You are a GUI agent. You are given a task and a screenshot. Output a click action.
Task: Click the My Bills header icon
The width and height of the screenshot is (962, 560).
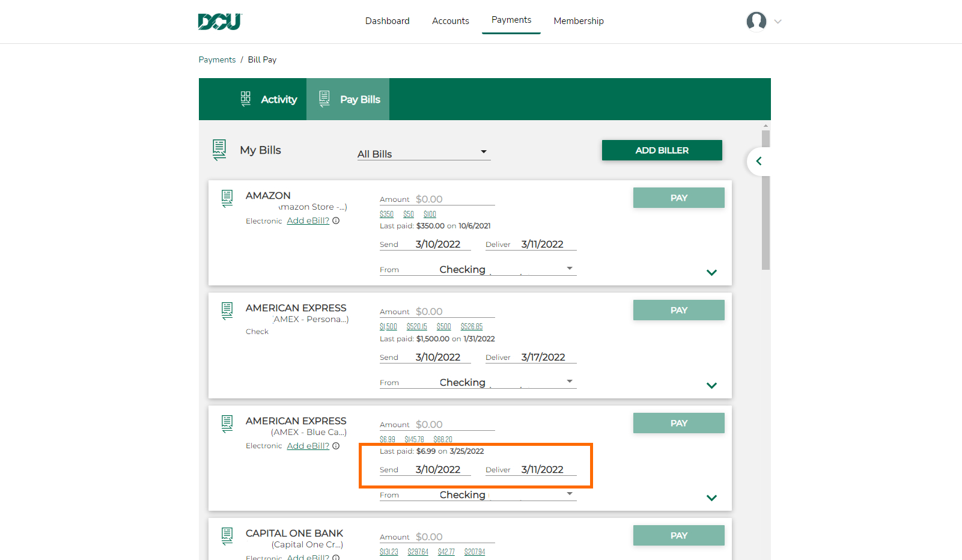pos(219,150)
